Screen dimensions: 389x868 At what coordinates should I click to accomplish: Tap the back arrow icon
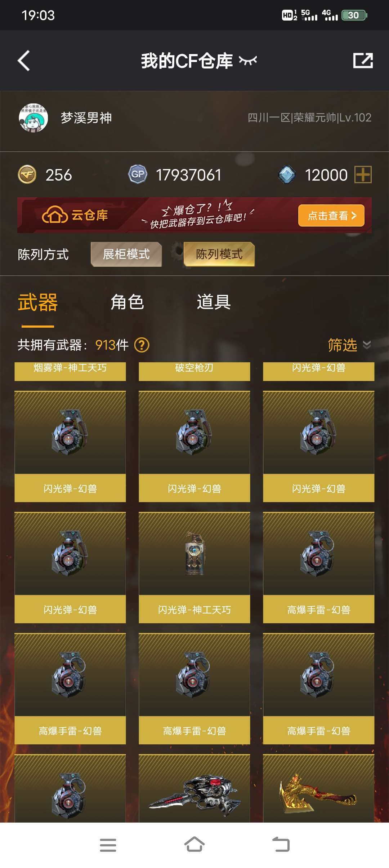[24, 61]
